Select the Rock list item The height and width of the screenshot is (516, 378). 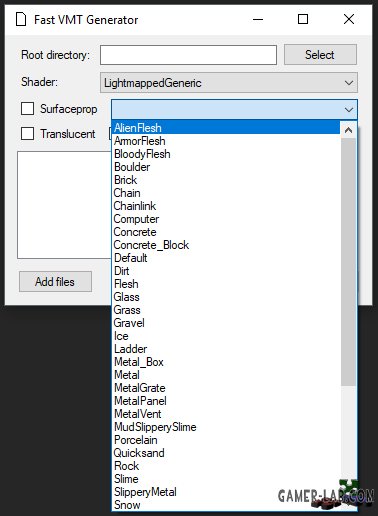pos(226,466)
